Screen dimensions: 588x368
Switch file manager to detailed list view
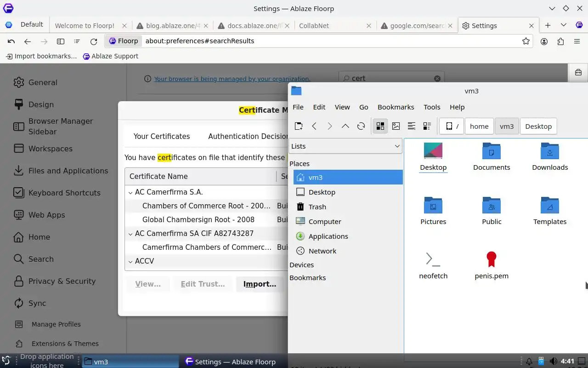(427, 126)
